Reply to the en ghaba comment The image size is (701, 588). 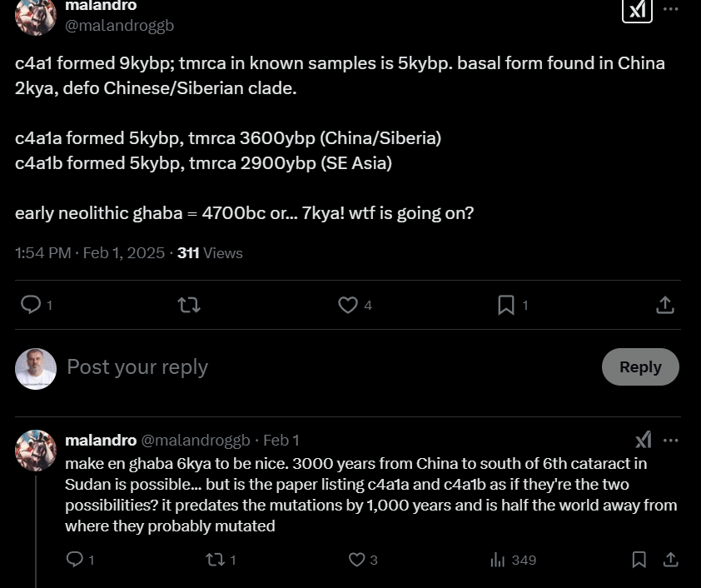(x=75, y=560)
